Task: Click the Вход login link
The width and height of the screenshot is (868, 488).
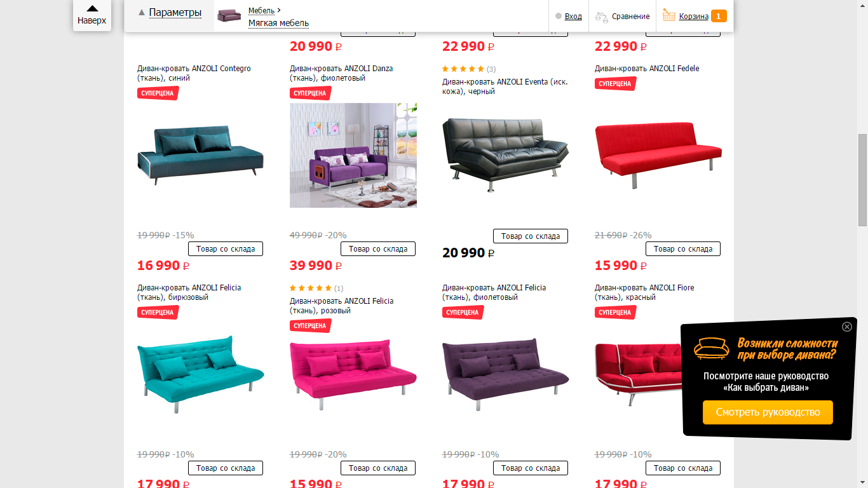Action: pos(573,17)
